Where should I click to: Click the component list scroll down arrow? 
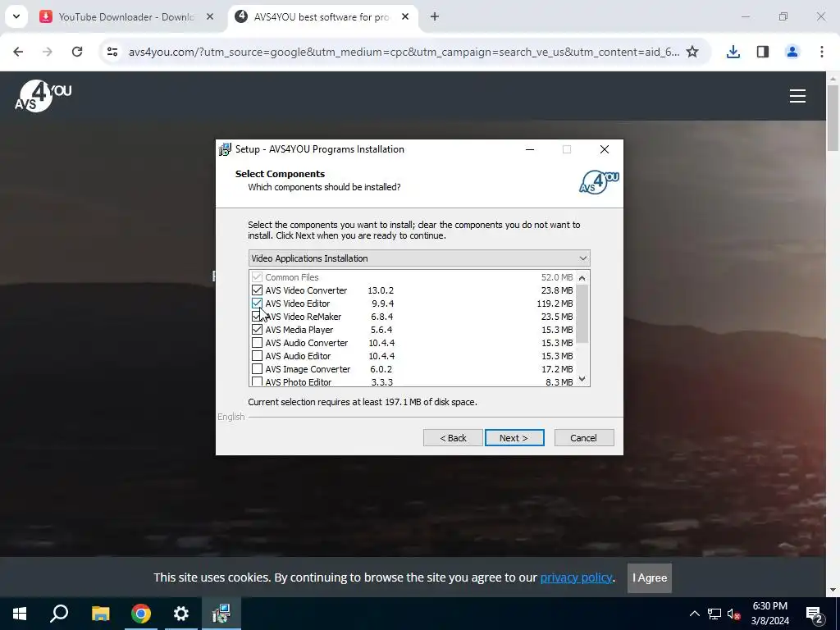click(582, 379)
